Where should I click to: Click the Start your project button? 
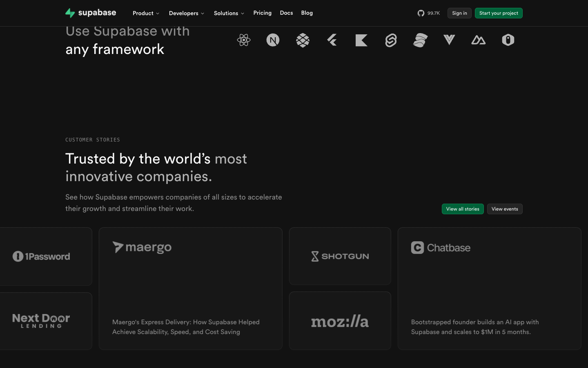click(499, 13)
